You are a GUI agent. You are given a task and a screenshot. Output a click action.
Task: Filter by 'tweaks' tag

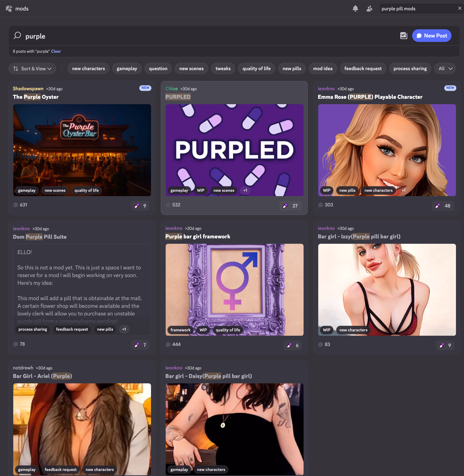[223, 69]
